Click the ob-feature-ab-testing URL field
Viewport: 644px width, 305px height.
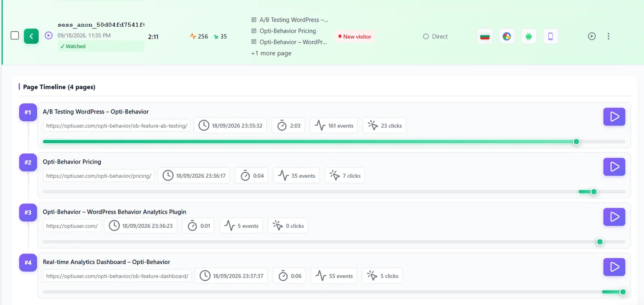[x=117, y=126]
